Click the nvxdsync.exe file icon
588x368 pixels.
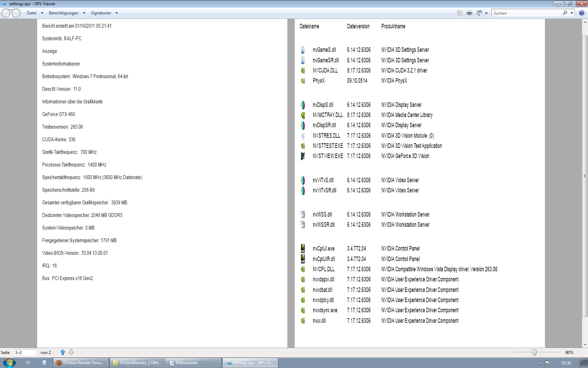pyautogui.click(x=303, y=310)
